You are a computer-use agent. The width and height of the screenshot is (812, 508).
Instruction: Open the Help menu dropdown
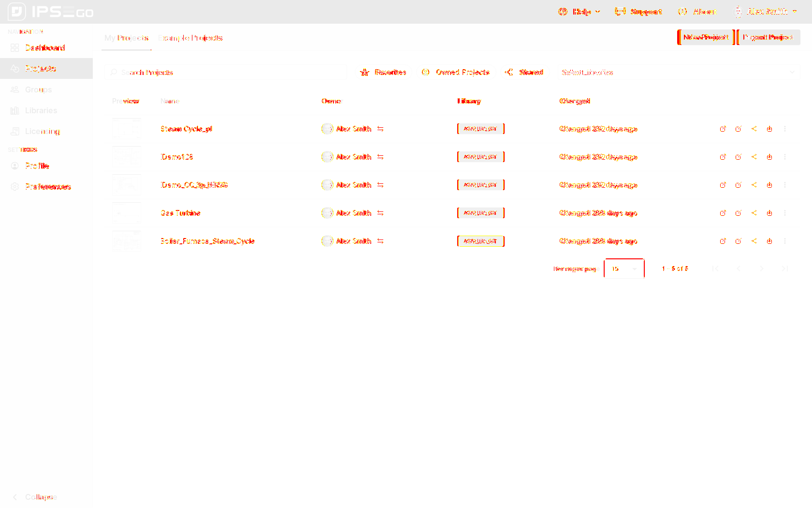pyautogui.click(x=580, y=12)
